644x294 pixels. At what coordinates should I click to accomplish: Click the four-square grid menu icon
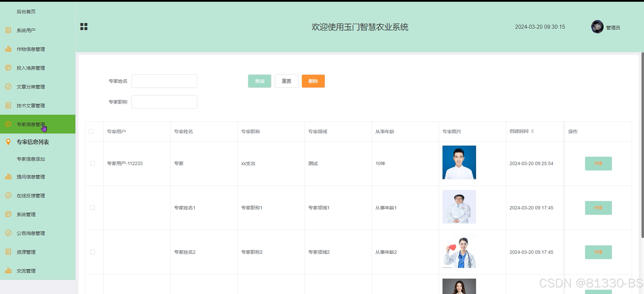click(84, 26)
